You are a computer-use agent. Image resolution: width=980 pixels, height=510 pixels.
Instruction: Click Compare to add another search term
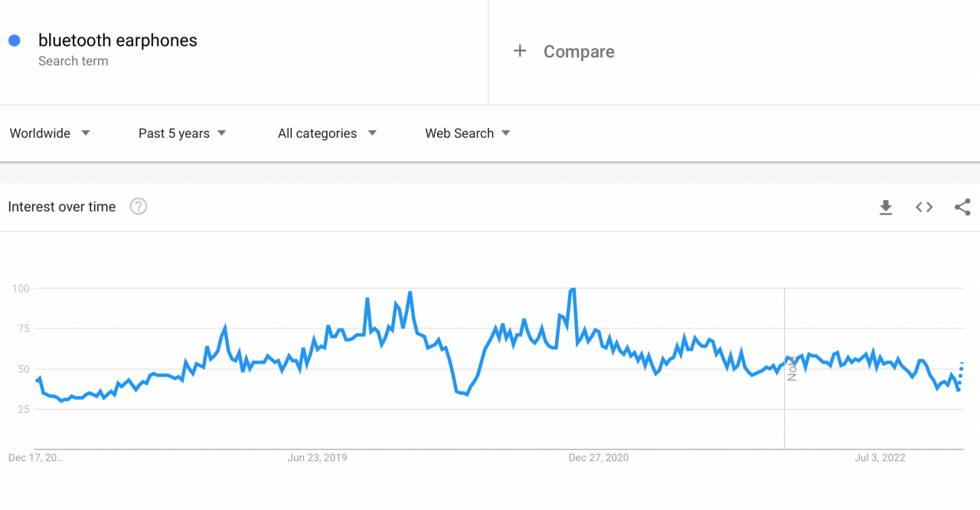579,51
